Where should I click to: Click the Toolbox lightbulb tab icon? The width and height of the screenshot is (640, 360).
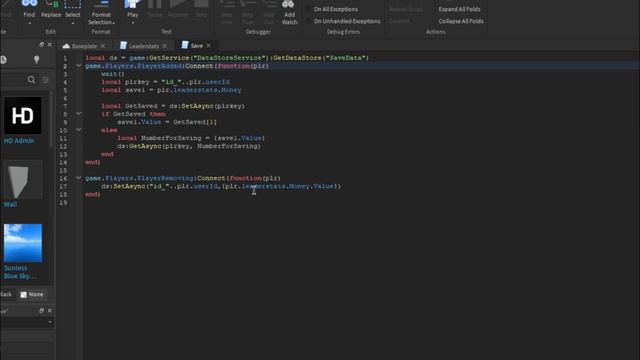[x=36, y=60]
